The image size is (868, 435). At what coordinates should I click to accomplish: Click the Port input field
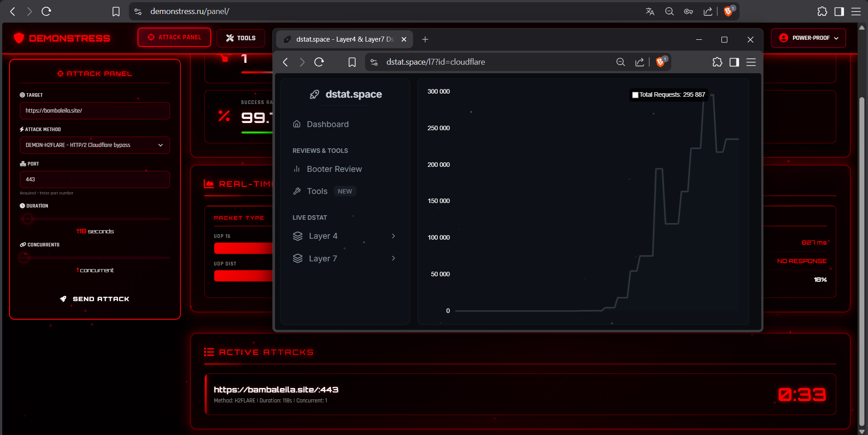click(x=95, y=180)
